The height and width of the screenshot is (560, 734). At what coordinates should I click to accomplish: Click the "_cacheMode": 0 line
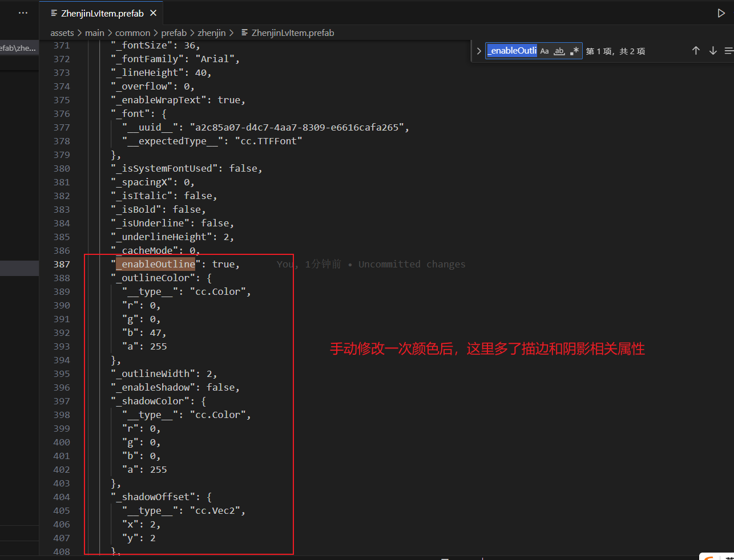tap(155, 250)
